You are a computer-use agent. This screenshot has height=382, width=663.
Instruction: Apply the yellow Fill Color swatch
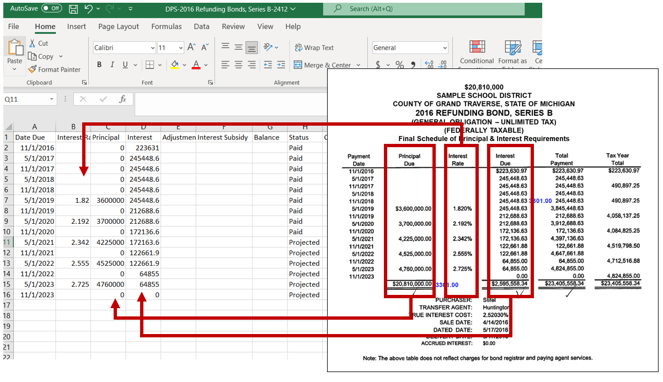174,65
